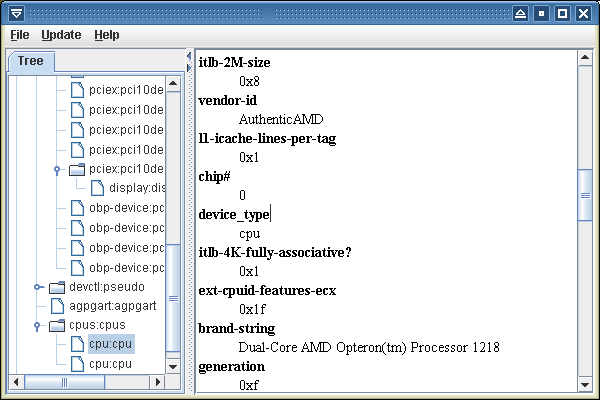Select the Tree tab
This screenshot has height=400, width=600.
pyautogui.click(x=31, y=61)
